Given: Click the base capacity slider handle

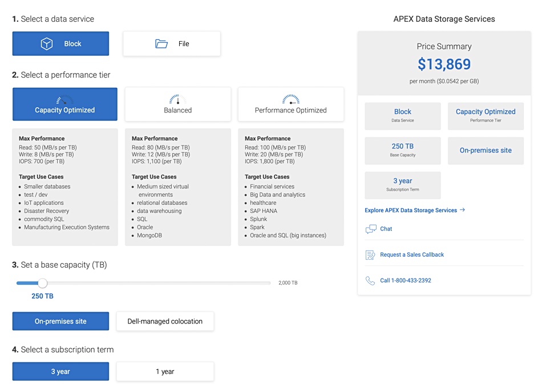Looking at the screenshot, I should [42, 283].
